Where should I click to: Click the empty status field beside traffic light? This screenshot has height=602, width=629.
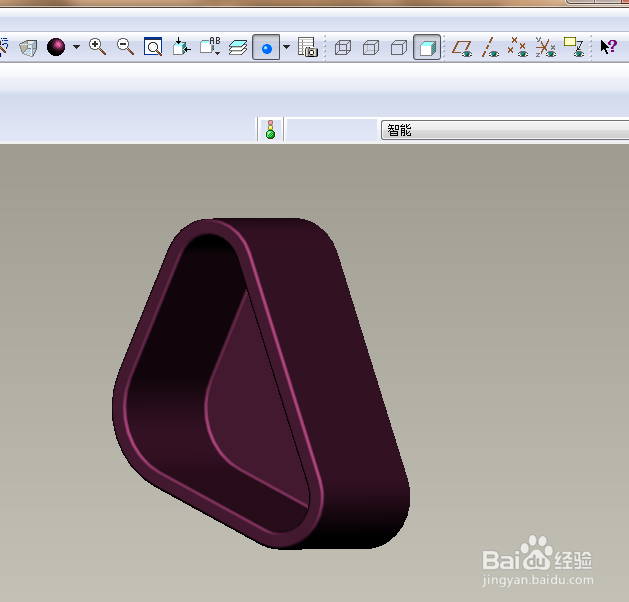coord(332,130)
